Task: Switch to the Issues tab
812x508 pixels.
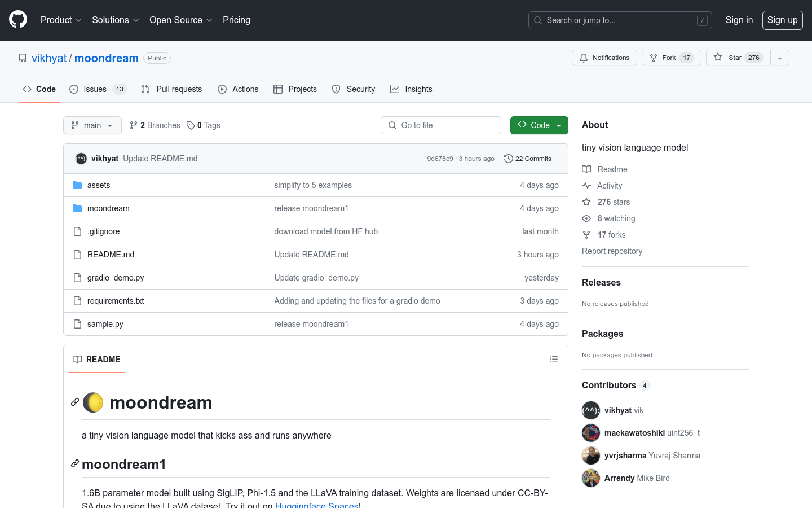Action: click(98, 89)
